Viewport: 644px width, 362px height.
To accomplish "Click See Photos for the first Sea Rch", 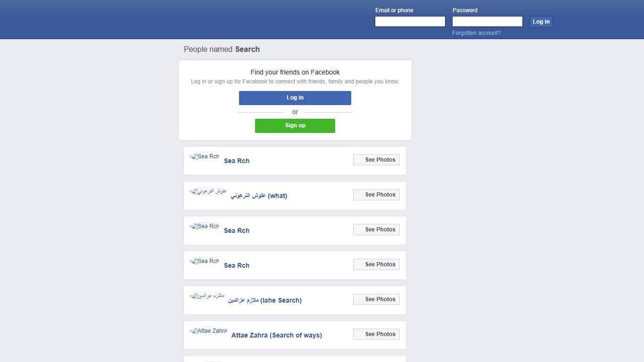I will [376, 159].
